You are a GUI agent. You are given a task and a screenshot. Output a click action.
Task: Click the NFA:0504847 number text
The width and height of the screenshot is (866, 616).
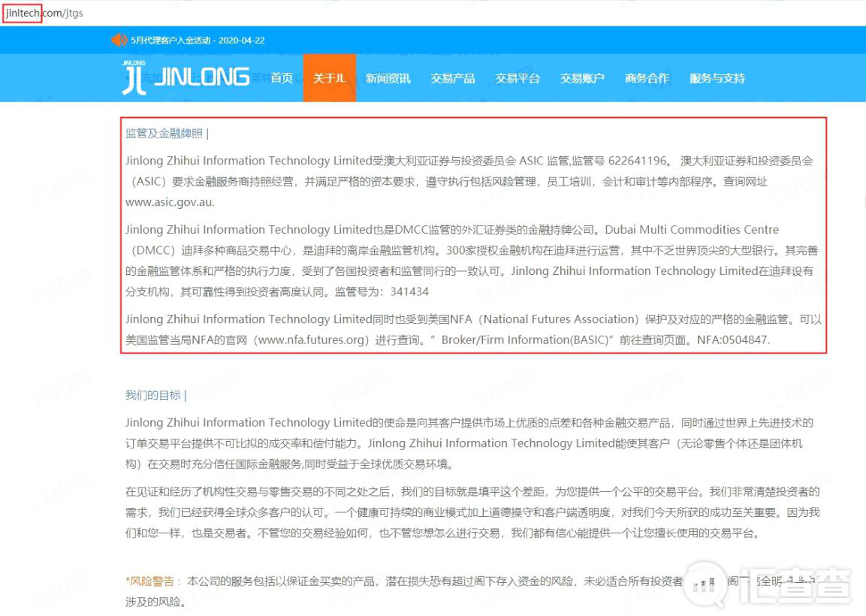coord(733,340)
